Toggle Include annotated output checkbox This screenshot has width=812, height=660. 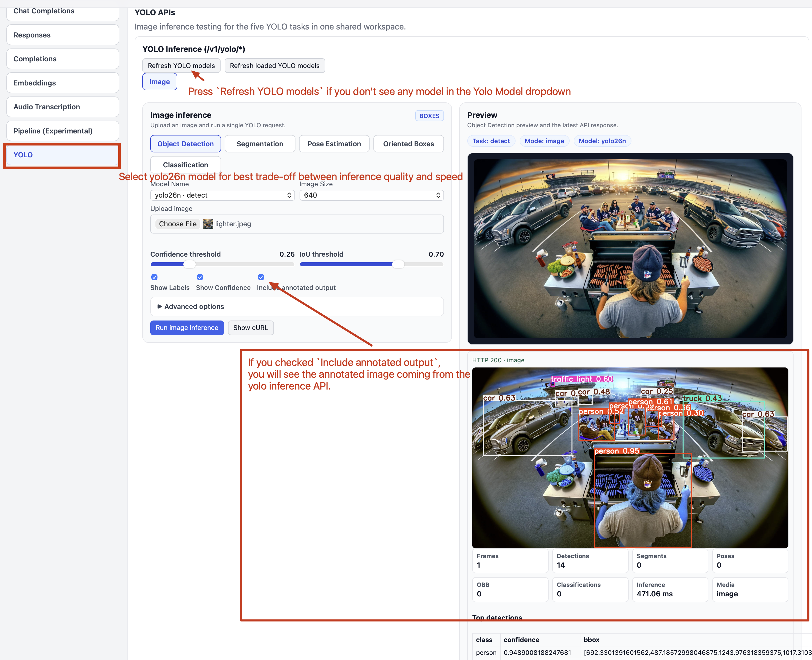pyautogui.click(x=261, y=277)
